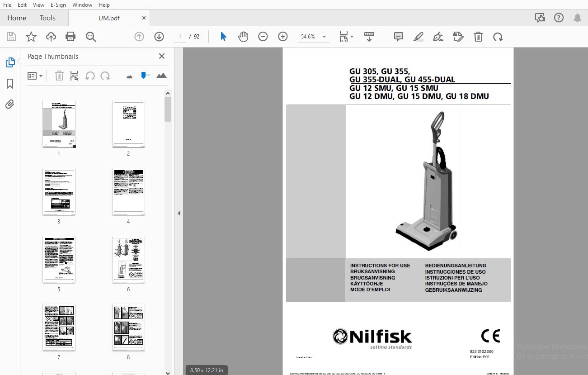Select the page 5 thumbnail
This screenshot has width=588, height=375.
(59, 260)
